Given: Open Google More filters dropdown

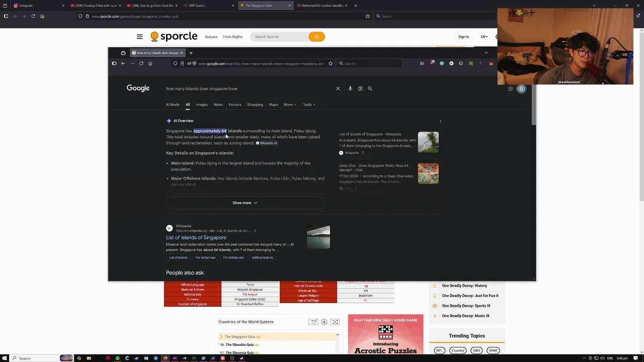Looking at the screenshot, I should [x=290, y=105].
